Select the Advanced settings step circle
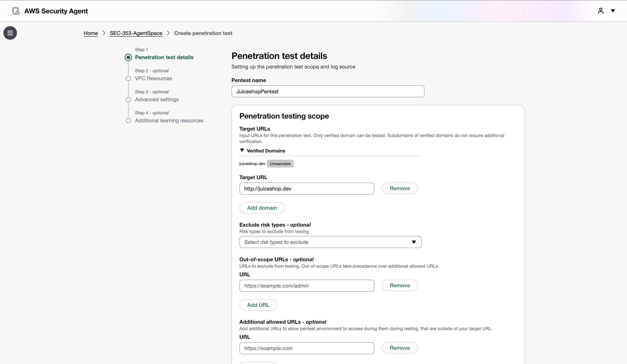 pyautogui.click(x=128, y=100)
